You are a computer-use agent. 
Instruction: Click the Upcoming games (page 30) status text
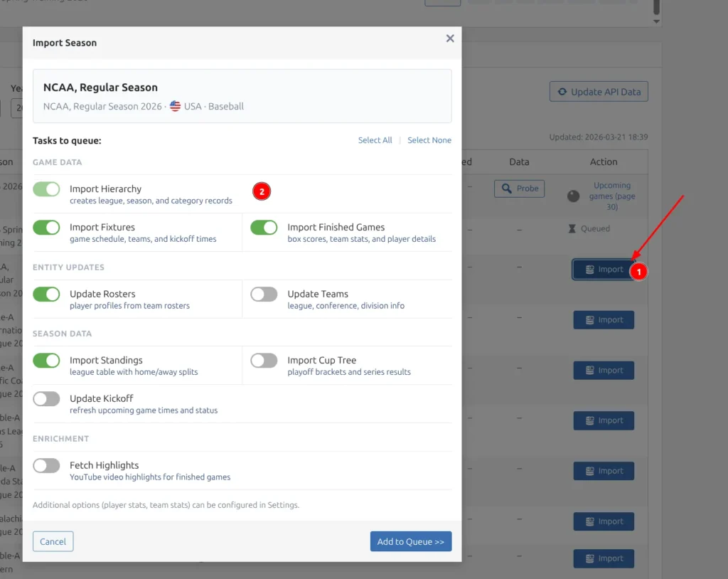click(612, 196)
